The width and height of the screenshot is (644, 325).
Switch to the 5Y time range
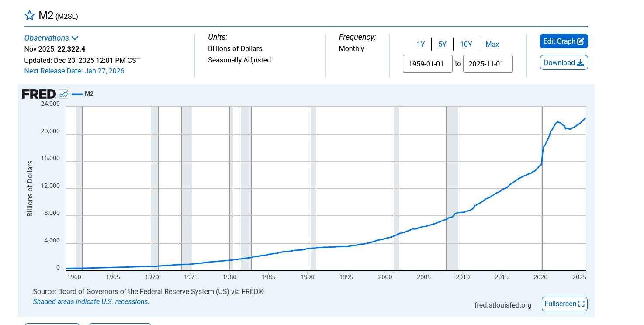point(442,44)
